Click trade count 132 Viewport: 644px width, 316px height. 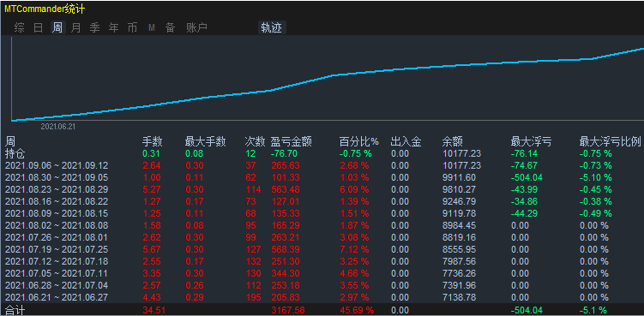point(253,261)
